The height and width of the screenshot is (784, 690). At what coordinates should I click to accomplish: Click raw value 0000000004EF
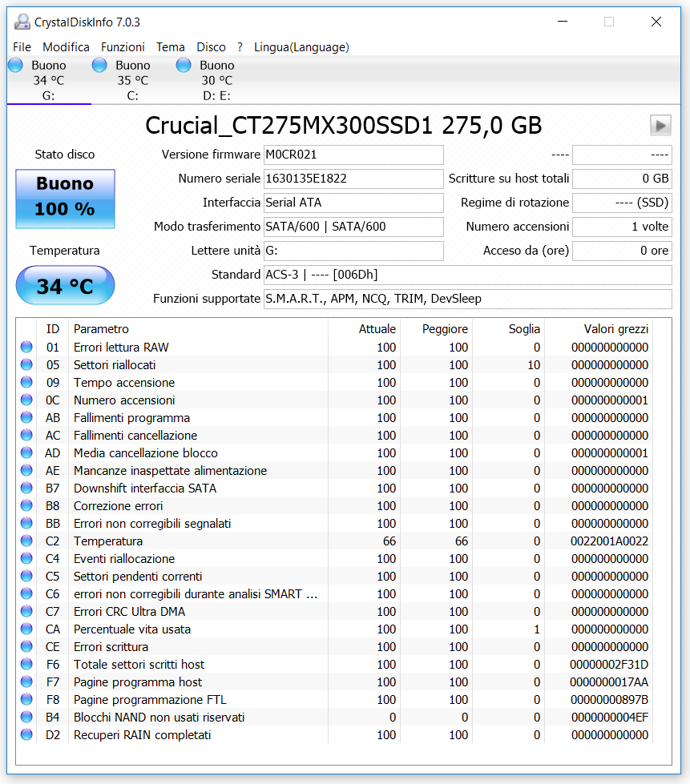pyautogui.click(x=609, y=717)
